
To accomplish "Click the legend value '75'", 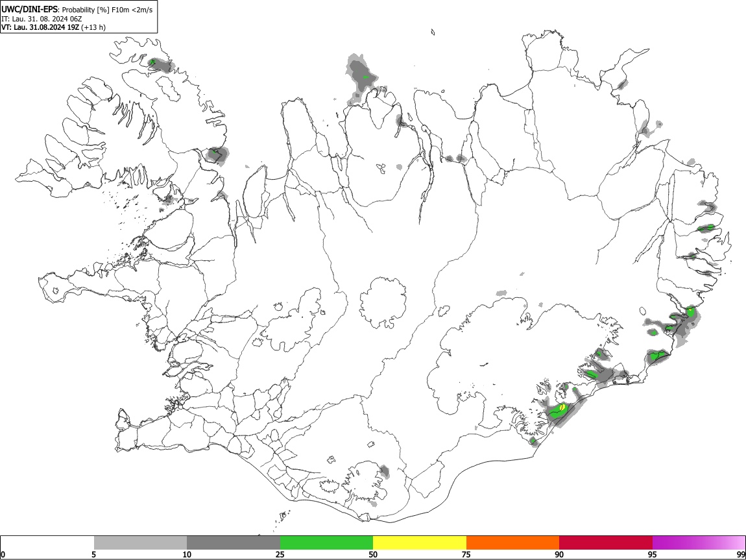I will pos(466,555).
